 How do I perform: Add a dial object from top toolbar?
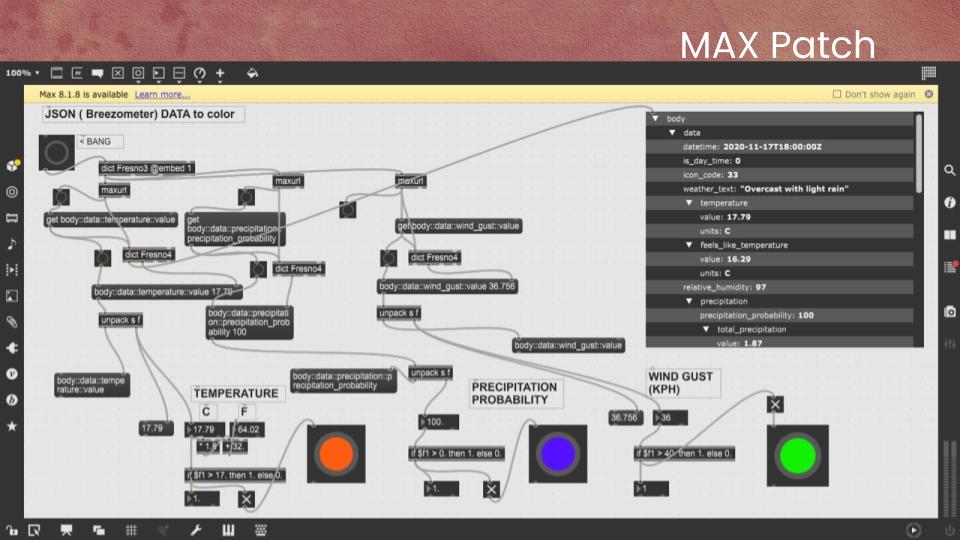[200, 73]
